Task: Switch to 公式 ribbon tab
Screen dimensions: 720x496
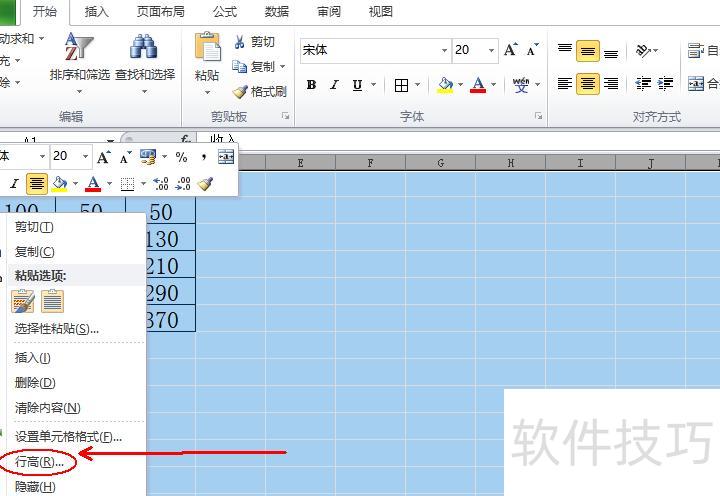Action: (x=225, y=11)
